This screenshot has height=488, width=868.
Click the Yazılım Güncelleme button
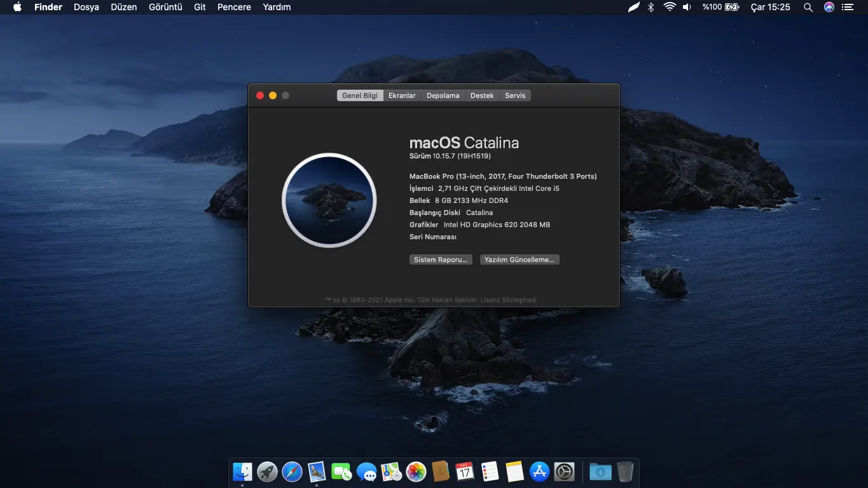[x=520, y=260]
